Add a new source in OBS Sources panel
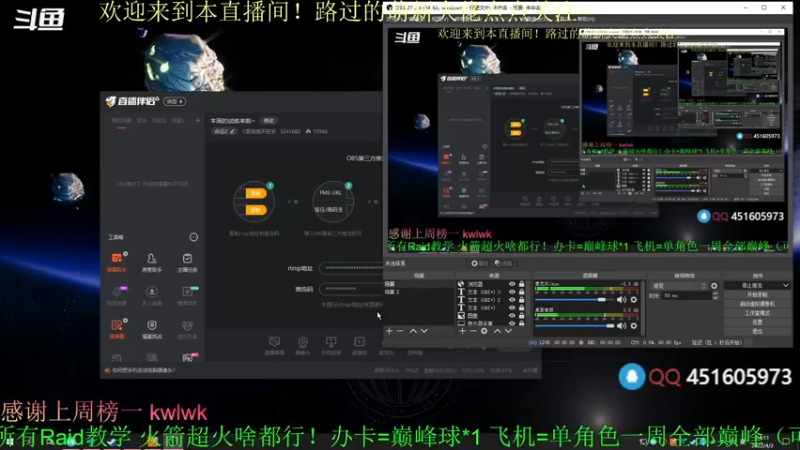800x450 pixels. click(462, 331)
